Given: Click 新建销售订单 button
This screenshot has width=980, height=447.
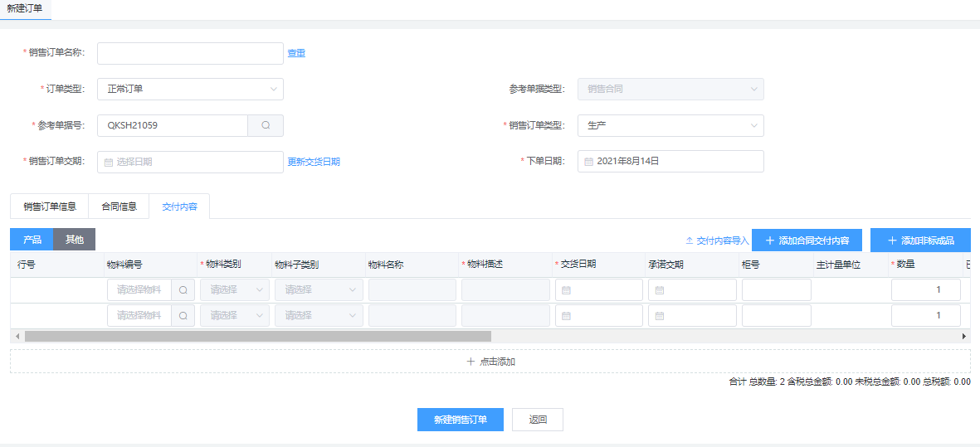Looking at the screenshot, I should pos(460,420).
